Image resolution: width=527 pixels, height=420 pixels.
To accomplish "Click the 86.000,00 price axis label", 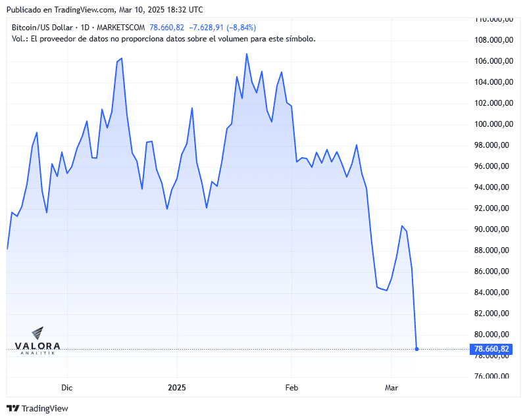I will (491, 271).
